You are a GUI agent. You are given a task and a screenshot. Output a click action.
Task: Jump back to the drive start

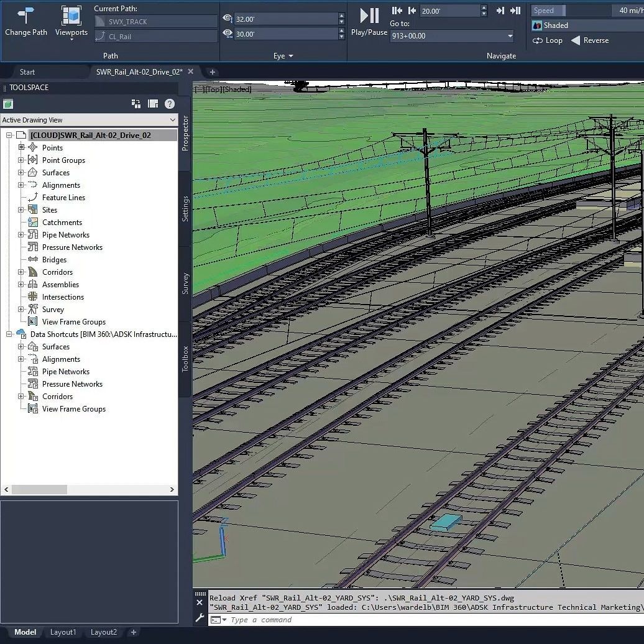(396, 11)
